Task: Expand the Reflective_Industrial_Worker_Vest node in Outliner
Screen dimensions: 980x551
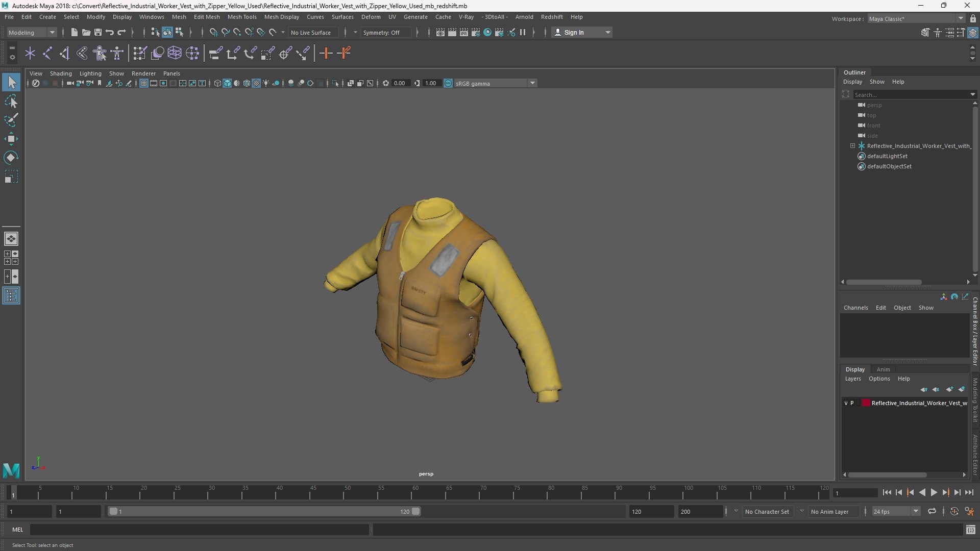Action: pyautogui.click(x=852, y=146)
